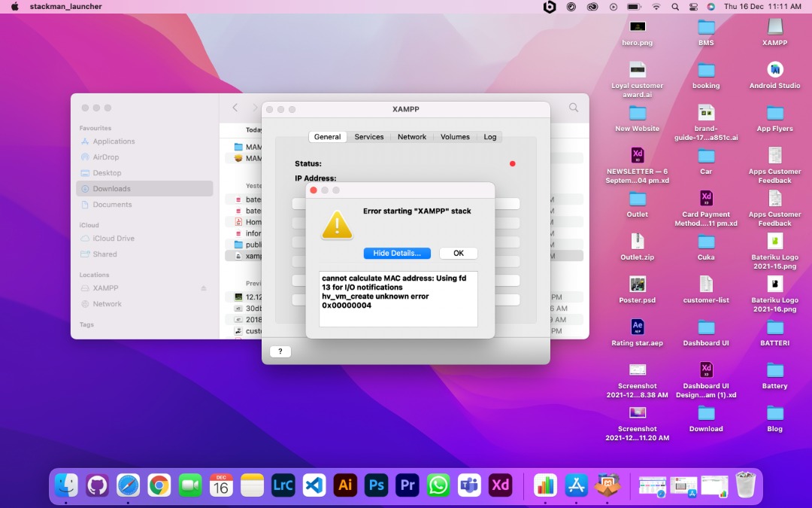Launch Adobe Illustrator from the Dock
This screenshot has height=508, width=812.
pos(345,485)
